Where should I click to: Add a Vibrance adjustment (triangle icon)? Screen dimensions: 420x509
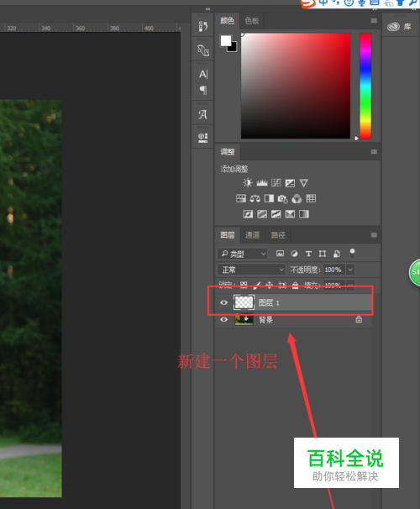303,183
